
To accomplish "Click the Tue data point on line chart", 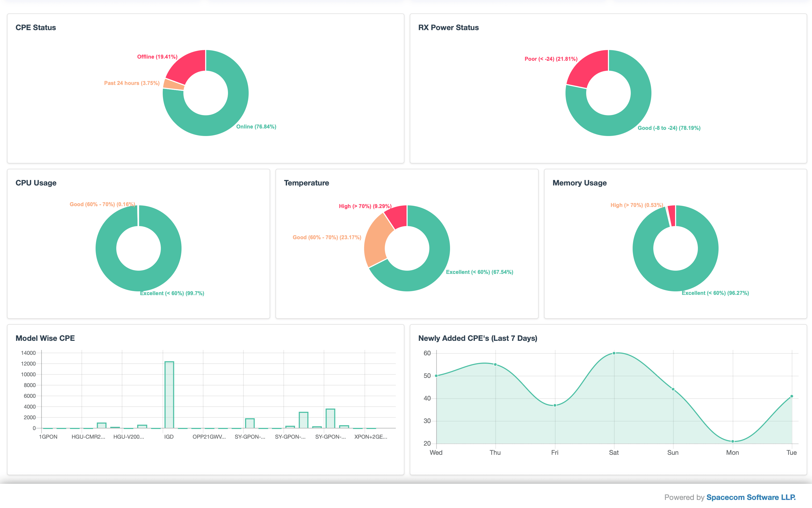I will point(792,396).
